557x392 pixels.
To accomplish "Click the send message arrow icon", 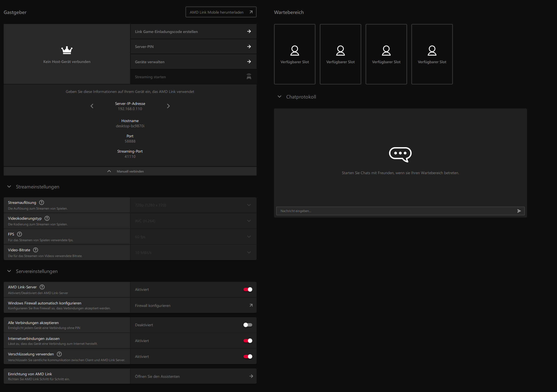I will pyautogui.click(x=519, y=211).
